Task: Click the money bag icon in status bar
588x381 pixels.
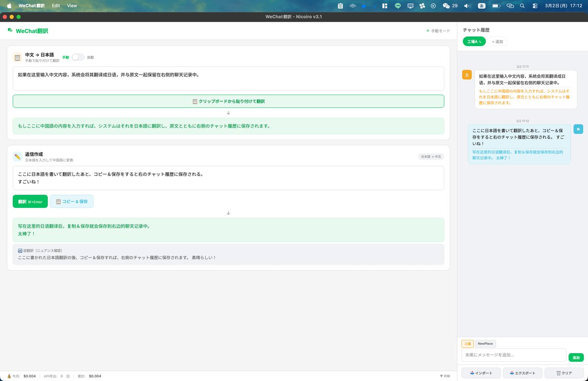Action: click(9, 376)
